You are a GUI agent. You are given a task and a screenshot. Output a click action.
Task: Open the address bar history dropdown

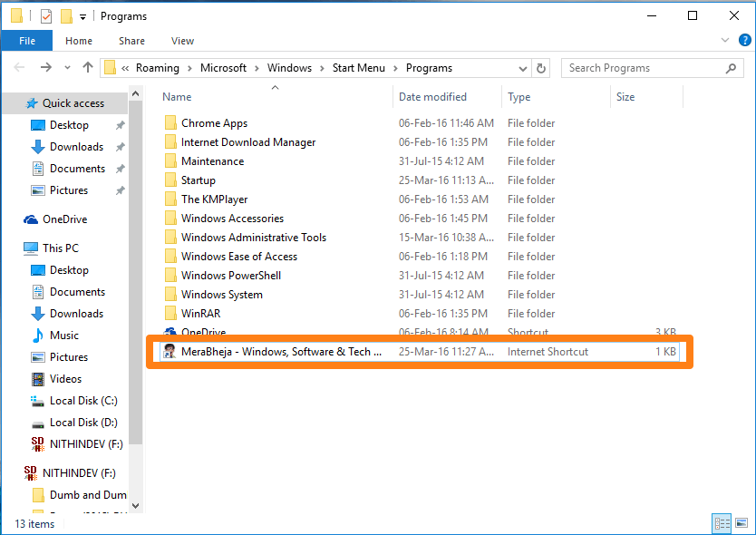pos(522,69)
